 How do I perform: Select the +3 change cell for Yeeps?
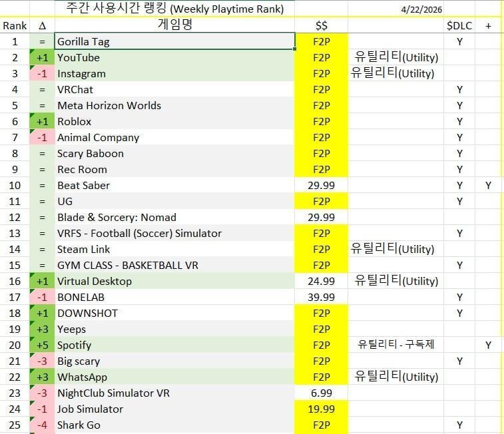pos(42,329)
